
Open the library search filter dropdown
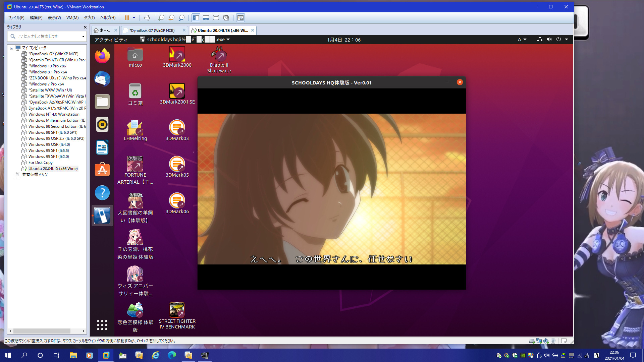click(83, 36)
